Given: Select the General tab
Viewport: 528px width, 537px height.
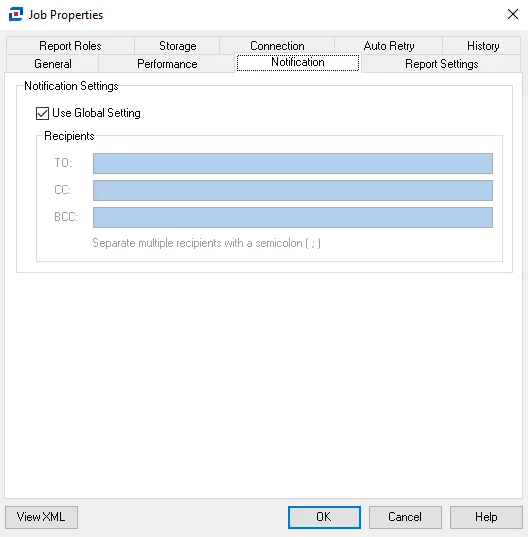Looking at the screenshot, I should pyautogui.click(x=53, y=64).
